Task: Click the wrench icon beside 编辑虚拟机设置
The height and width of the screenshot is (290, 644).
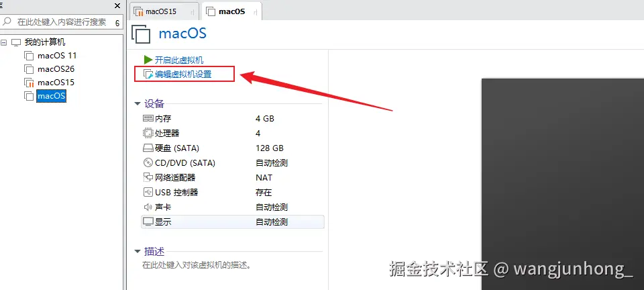Action: (148, 75)
